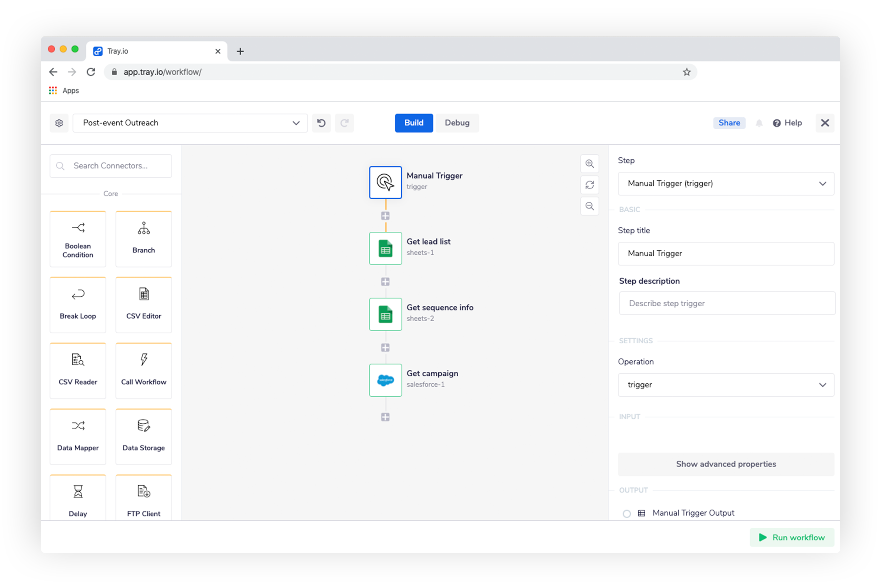Viewport: 882px width, 588px height.
Task: Click the Get campaign Salesforce step icon
Action: [385, 380]
